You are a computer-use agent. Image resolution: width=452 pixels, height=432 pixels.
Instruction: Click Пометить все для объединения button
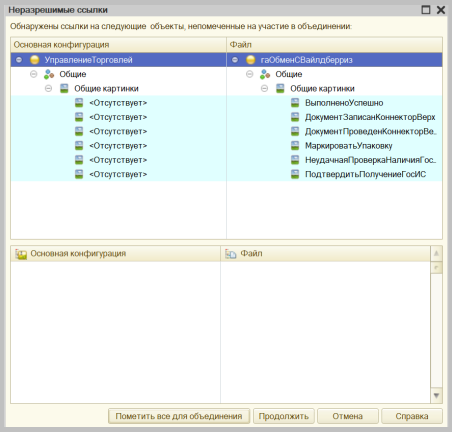179,416
